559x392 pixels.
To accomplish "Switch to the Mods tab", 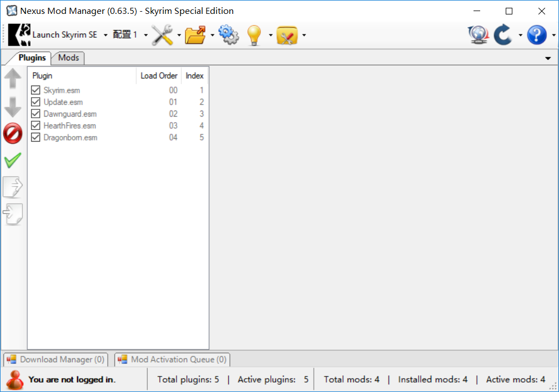I will coord(68,58).
